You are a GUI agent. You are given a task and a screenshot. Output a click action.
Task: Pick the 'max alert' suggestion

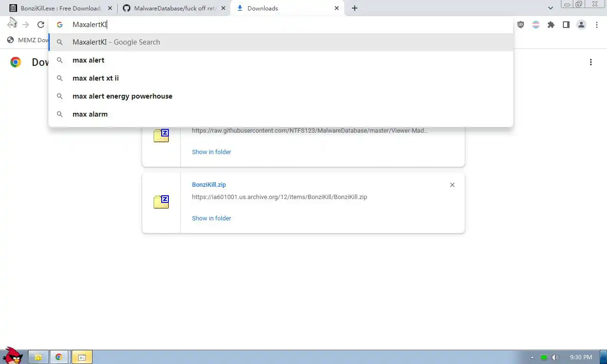281,60
